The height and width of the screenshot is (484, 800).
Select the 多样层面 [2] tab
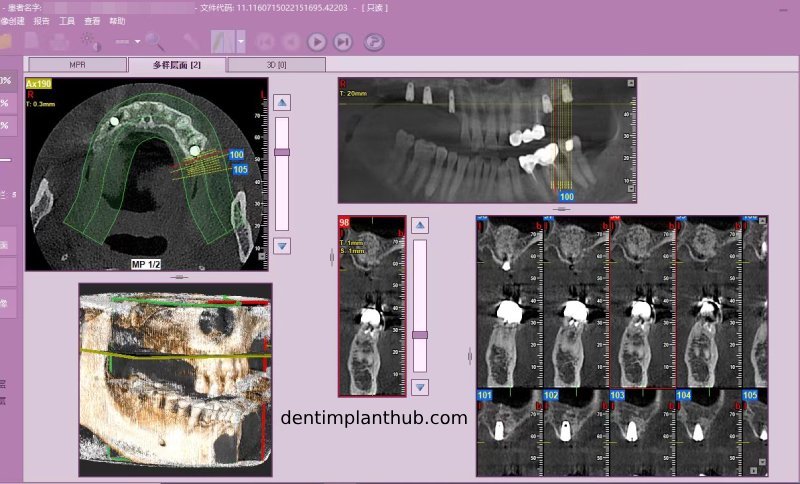tap(177, 65)
